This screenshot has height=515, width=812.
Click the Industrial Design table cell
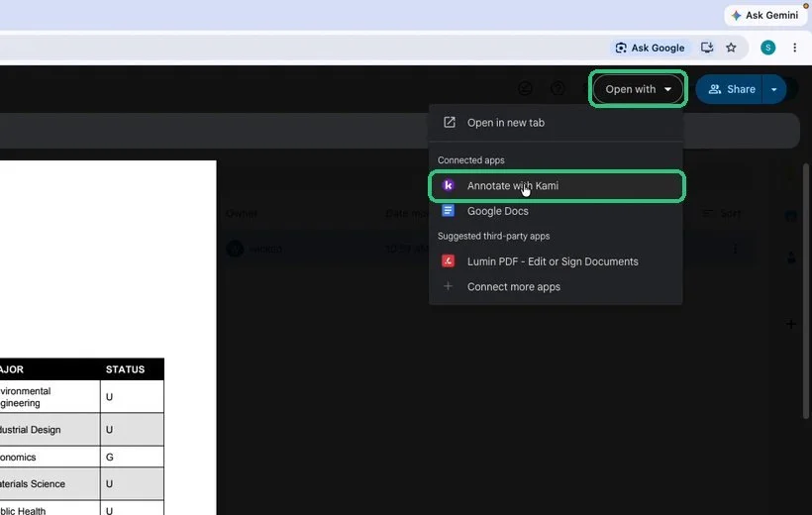point(50,430)
